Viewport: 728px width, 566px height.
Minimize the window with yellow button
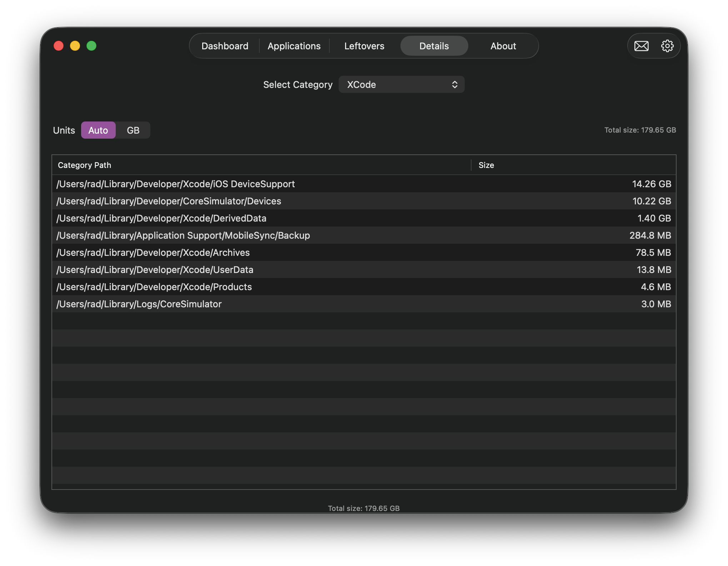(x=75, y=46)
